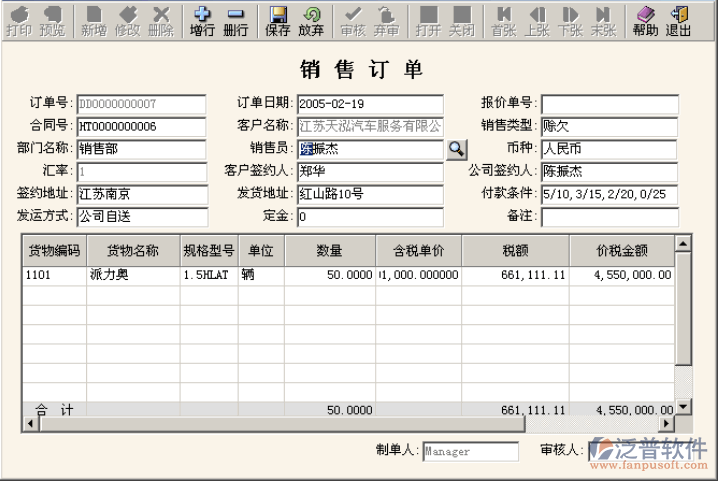This screenshot has width=718, height=481.
Task: Click the 删行 (delete row) toolbar icon
Action: 236,20
